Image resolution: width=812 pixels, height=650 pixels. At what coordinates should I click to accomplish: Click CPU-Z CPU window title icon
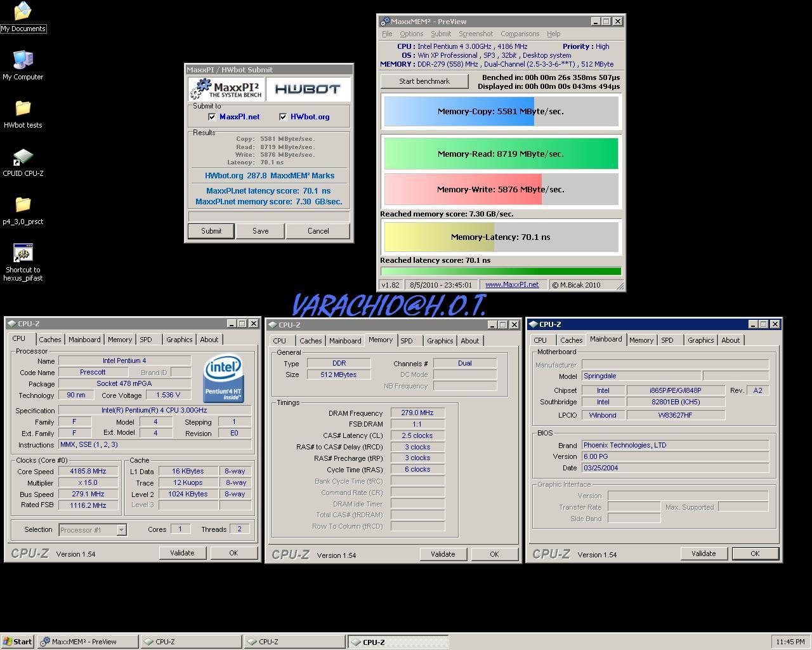point(12,324)
